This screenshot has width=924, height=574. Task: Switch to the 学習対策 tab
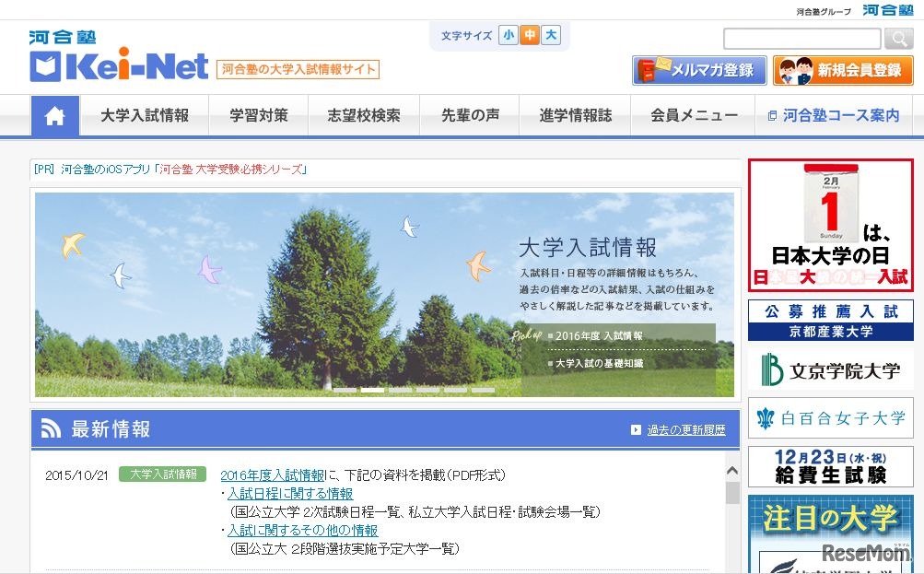click(259, 114)
